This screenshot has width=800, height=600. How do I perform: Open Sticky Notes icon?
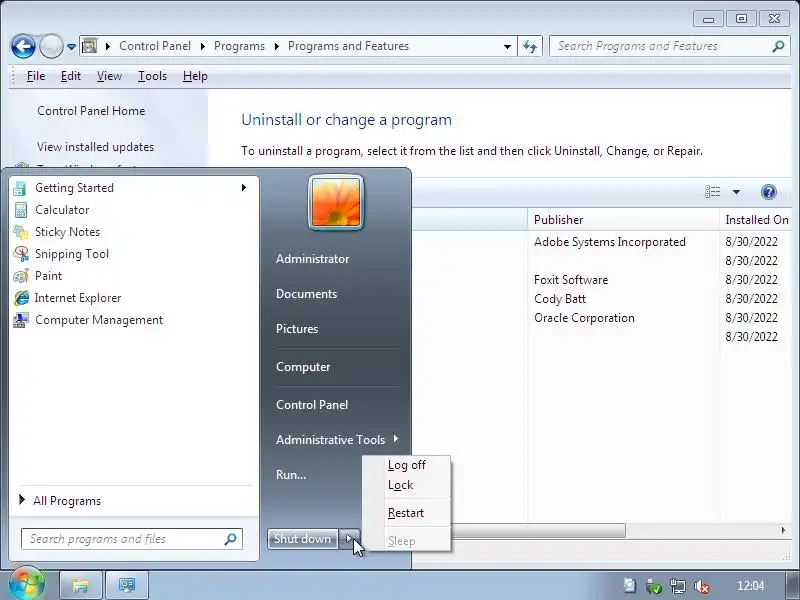click(20, 232)
